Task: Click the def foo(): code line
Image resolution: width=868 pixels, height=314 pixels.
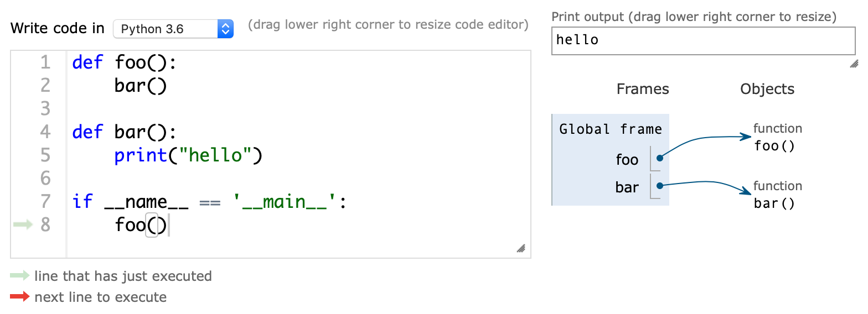Action: click(124, 62)
